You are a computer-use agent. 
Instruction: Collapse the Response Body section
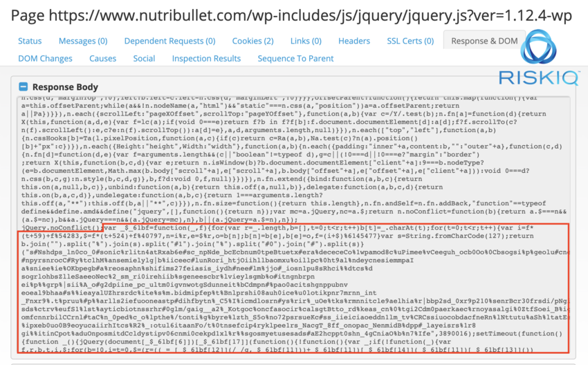click(24, 87)
